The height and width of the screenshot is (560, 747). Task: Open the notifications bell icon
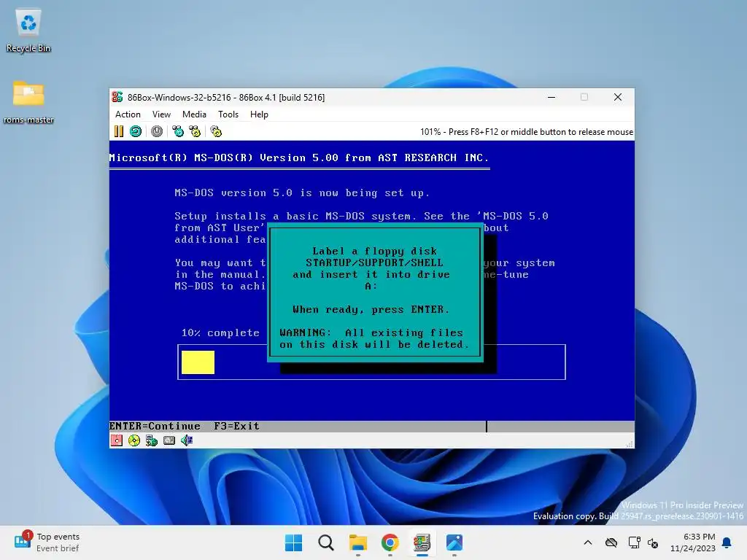(727, 542)
